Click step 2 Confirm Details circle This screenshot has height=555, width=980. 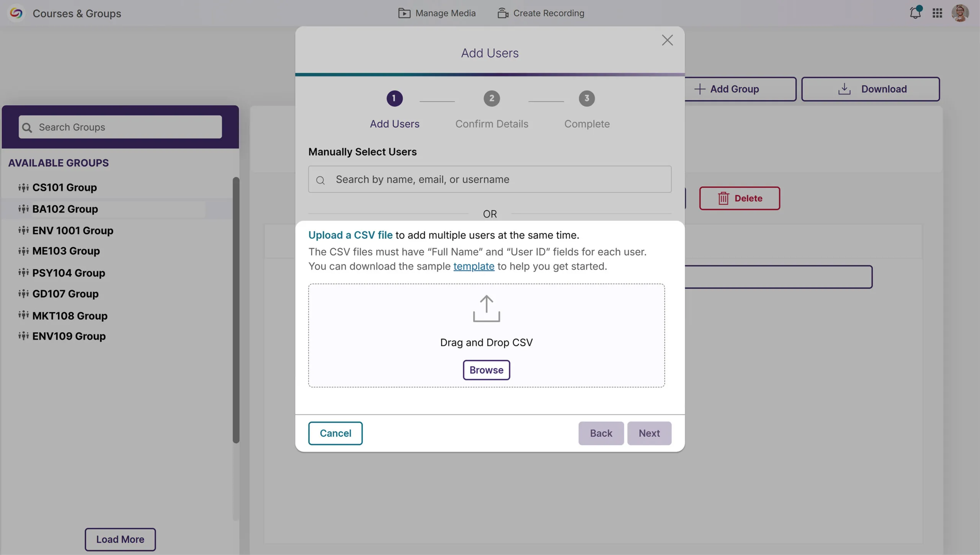tap(492, 98)
